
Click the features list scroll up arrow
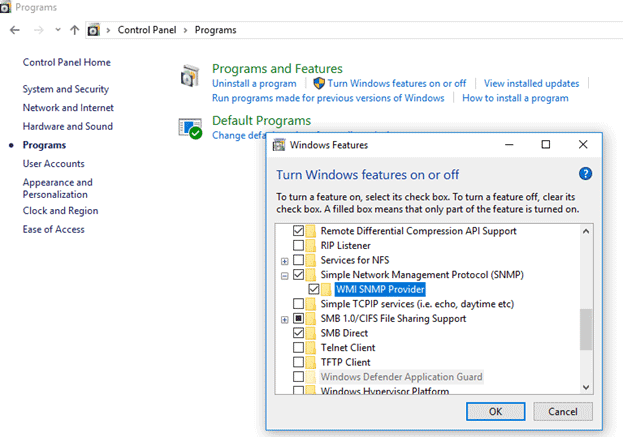click(586, 231)
